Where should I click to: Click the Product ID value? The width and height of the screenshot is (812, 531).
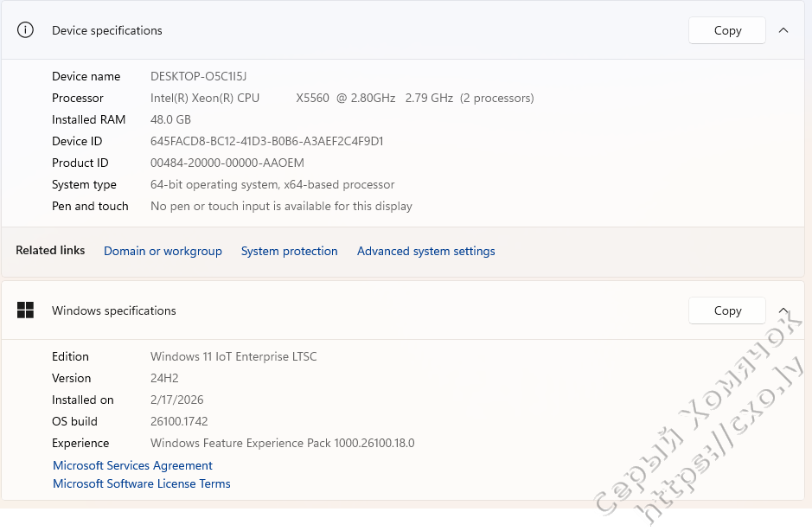point(227,163)
